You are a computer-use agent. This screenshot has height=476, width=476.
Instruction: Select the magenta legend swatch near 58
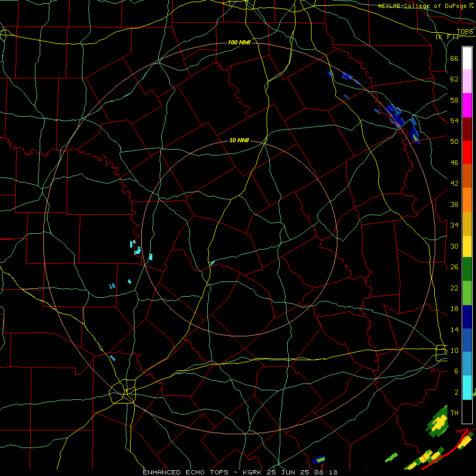[x=467, y=105]
